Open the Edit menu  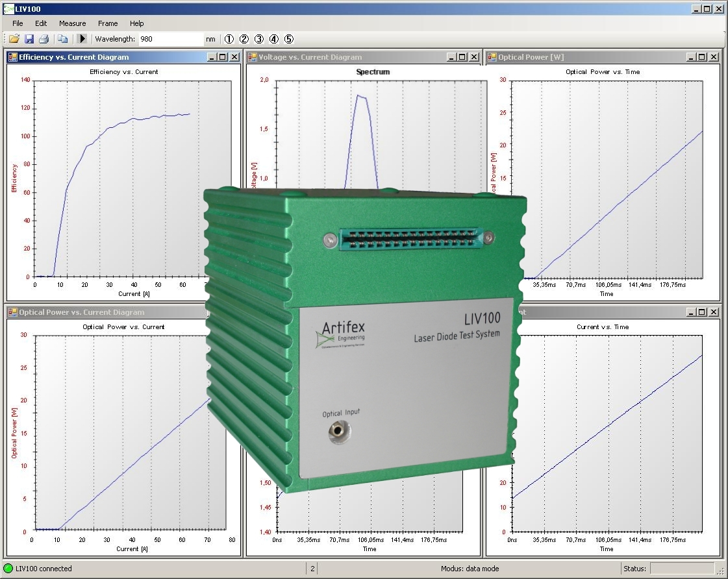tap(41, 23)
